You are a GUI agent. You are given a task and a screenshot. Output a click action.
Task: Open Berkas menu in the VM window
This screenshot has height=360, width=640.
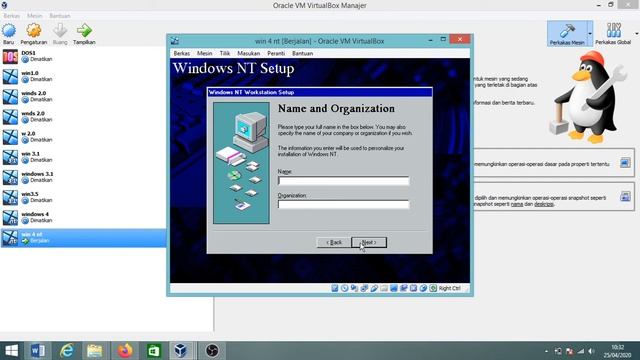[182, 53]
